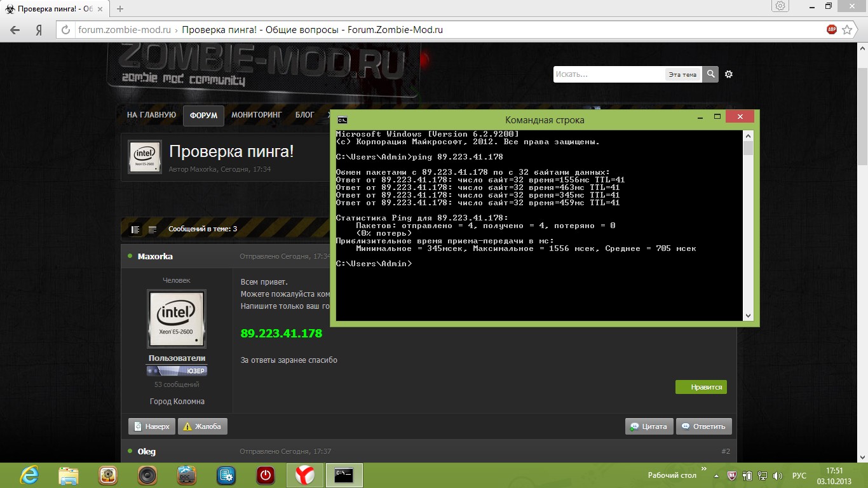Viewport: 868px width, 488px height.
Task: Switch to Command Prompt on the taskbar
Action: (344, 475)
